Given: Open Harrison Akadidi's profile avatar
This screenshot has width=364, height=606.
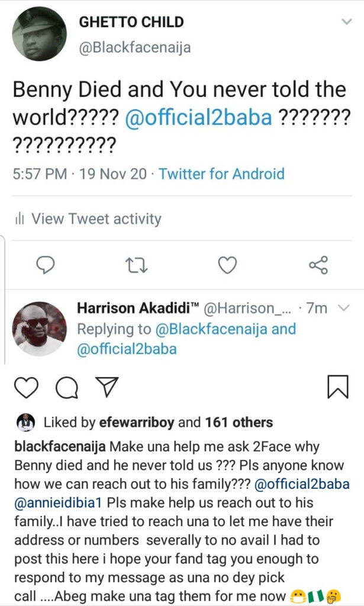Looking at the screenshot, I should [x=39, y=328].
